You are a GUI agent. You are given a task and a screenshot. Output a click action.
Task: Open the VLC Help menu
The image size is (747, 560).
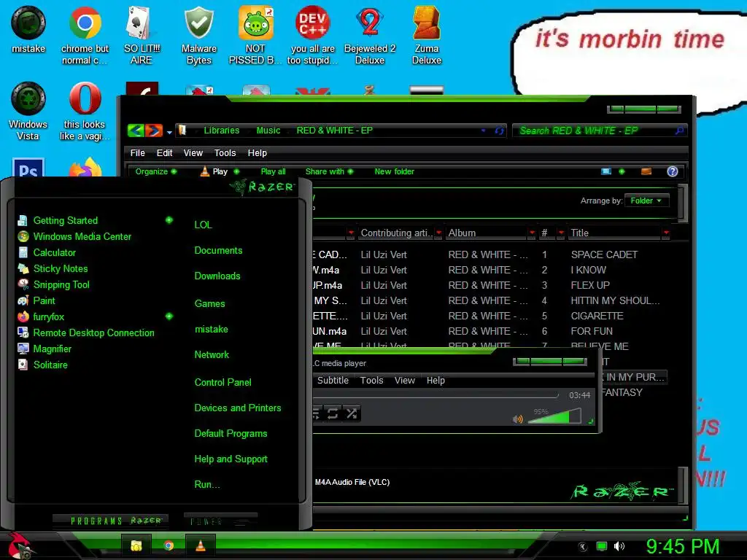(436, 381)
